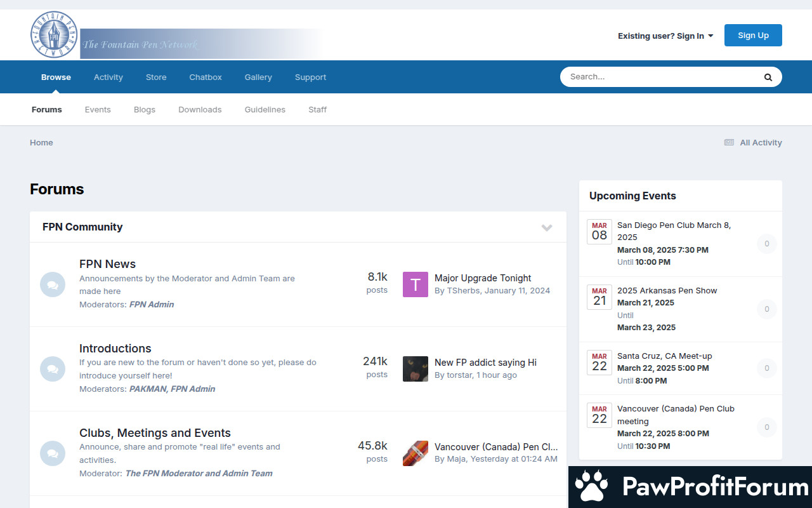
Task: Open San Diego Pen Club March 8 event
Action: pos(674,231)
